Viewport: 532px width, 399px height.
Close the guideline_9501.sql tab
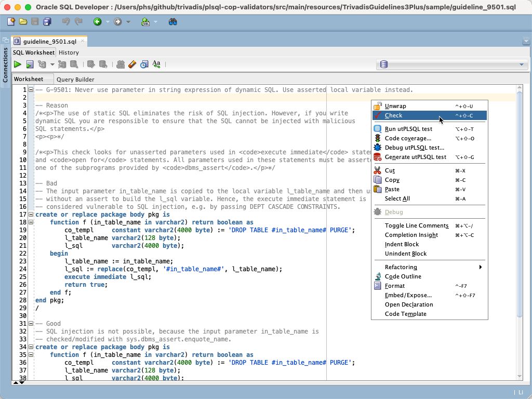[83, 41]
